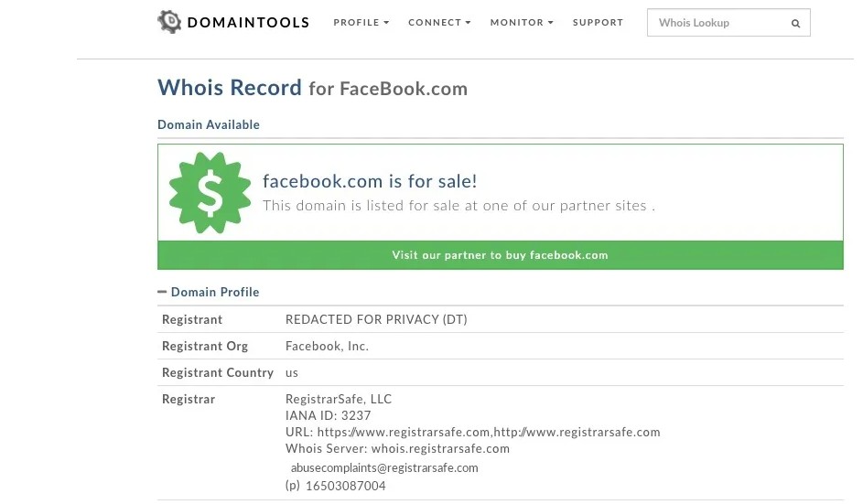Click the DOMAINTOOLS wordmark
The width and height of the screenshot is (863, 504).
click(x=248, y=23)
